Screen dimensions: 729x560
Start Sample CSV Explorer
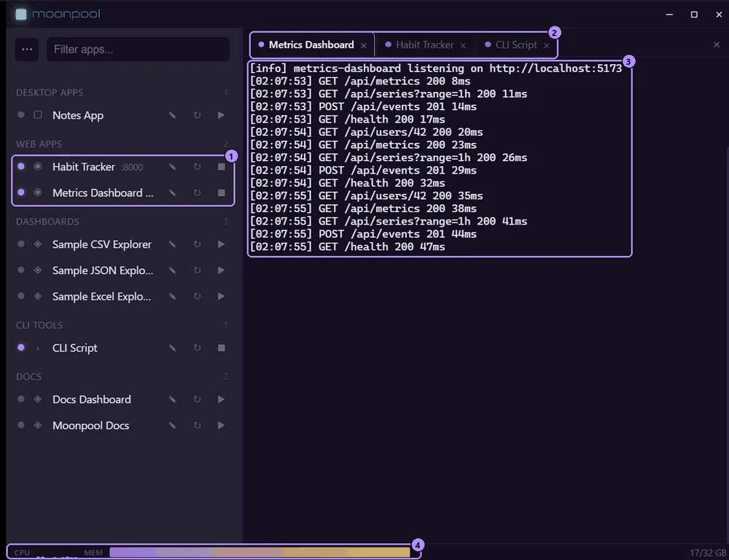coord(222,245)
